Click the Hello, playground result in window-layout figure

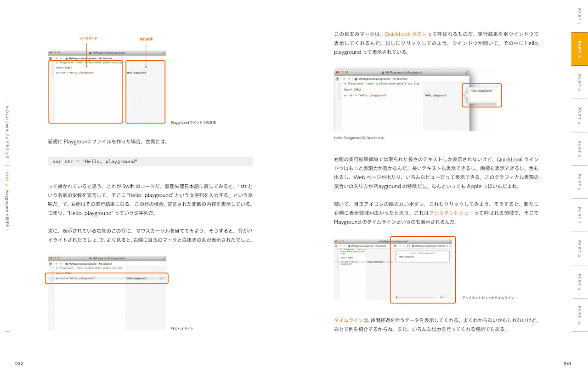pyautogui.click(x=136, y=73)
